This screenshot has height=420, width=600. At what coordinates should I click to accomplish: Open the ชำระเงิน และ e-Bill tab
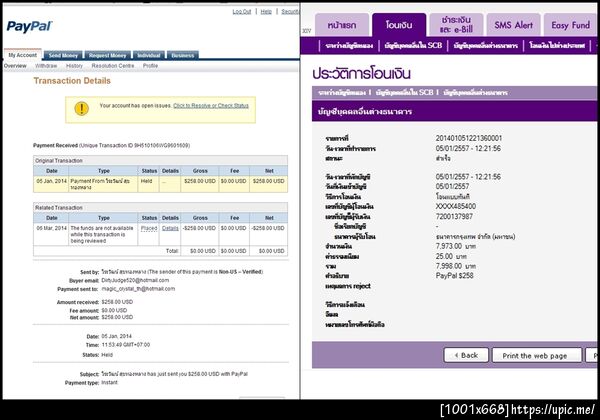[x=456, y=24]
